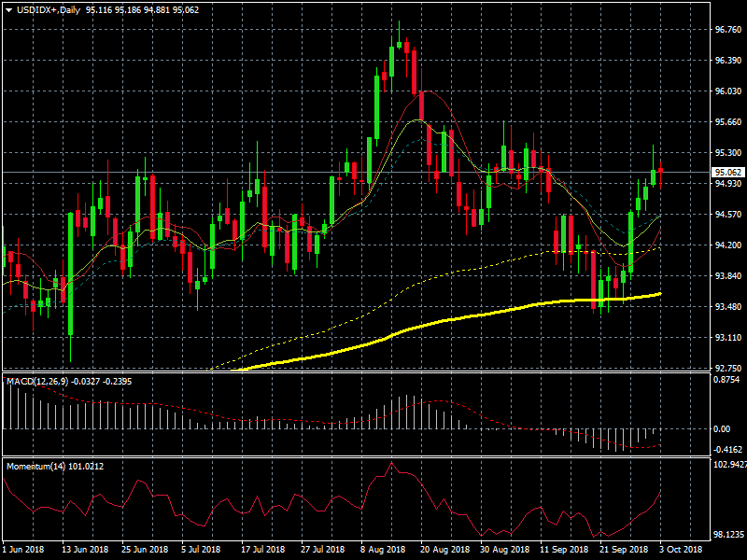Click the 98.1235 Momentum scale value

[728, 535]
